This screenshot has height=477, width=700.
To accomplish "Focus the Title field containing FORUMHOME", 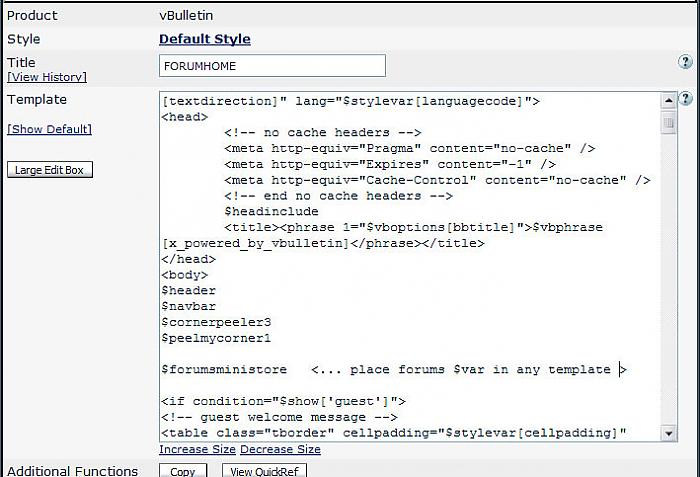I will click(x=272, y=65).
